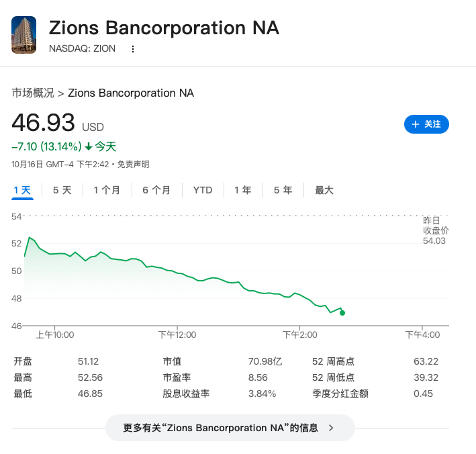Click the 免责声明 disclaimer link

(134, 164)
